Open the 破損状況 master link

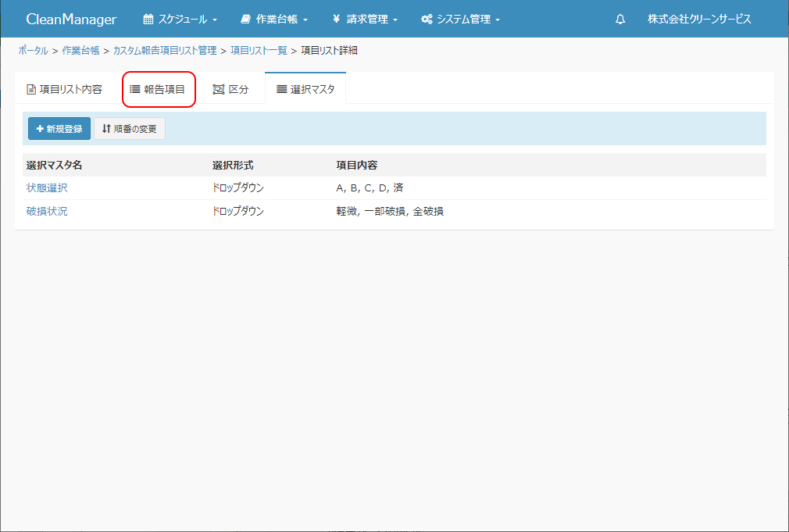47,211
